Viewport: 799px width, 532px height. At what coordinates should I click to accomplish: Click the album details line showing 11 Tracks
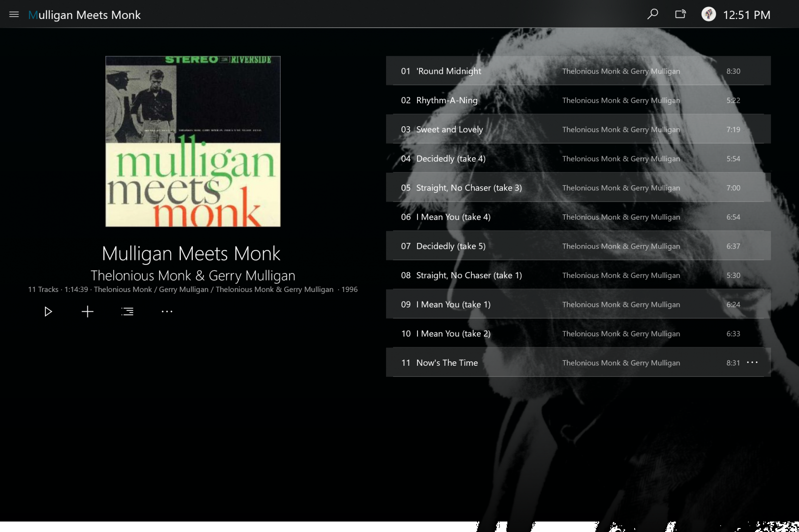pyautogui.click(x=193, y=289)
